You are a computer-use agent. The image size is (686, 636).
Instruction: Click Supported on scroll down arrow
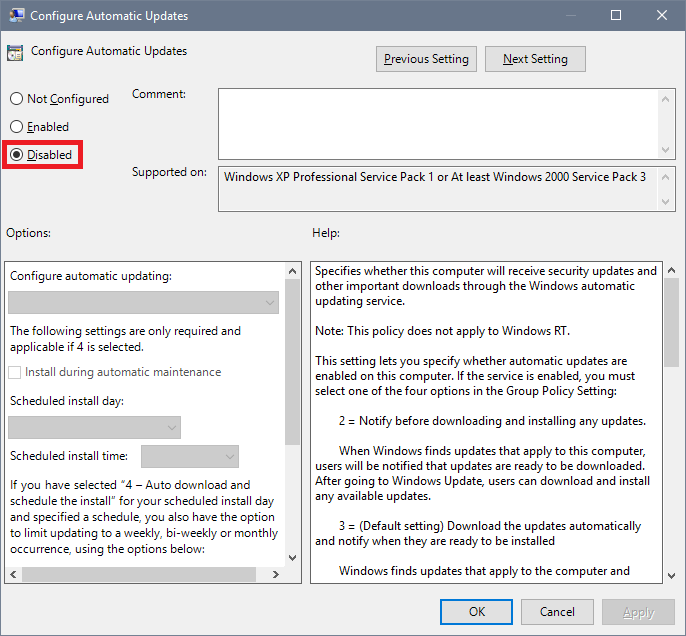pyautogui.click(x=666, y=202)
